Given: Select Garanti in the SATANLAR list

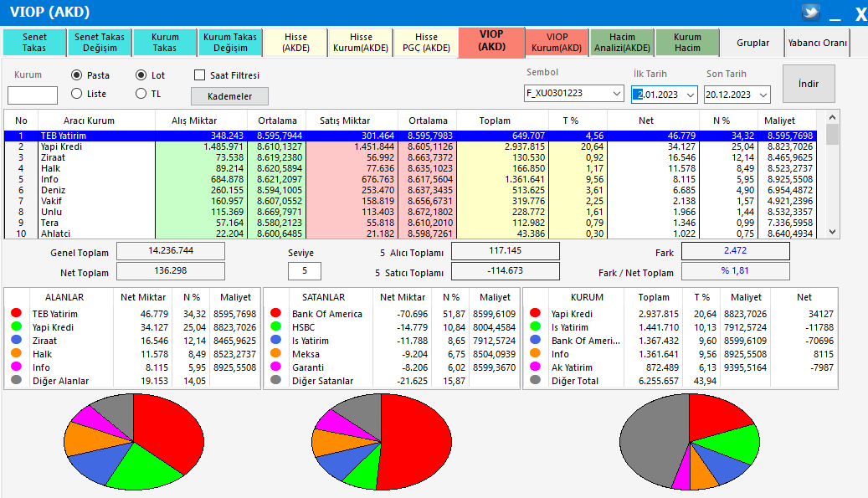Looking at the screenshot, I should [392, 367].
